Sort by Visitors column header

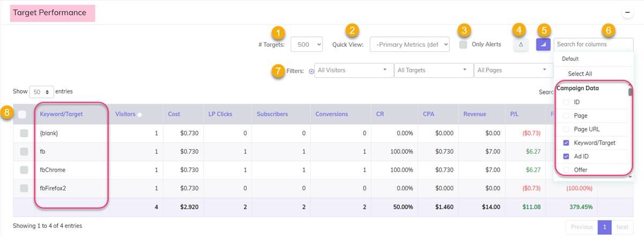click(125, 114)
